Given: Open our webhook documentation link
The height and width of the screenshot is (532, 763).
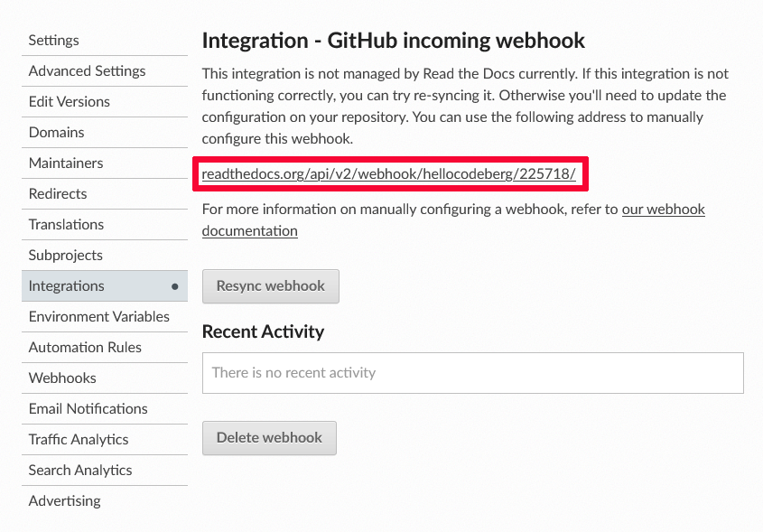Looking at the screenshot, I should coord(663,210).
